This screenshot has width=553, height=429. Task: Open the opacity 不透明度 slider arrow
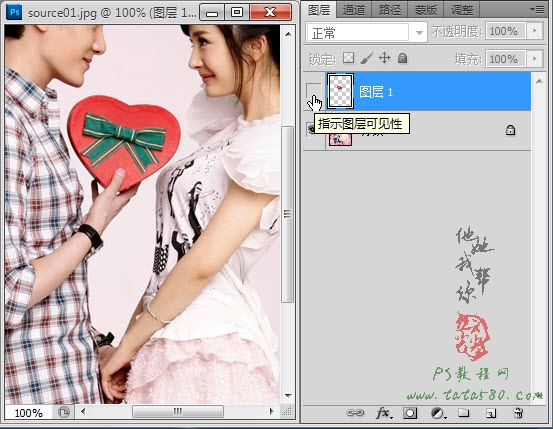click(535, 31)
